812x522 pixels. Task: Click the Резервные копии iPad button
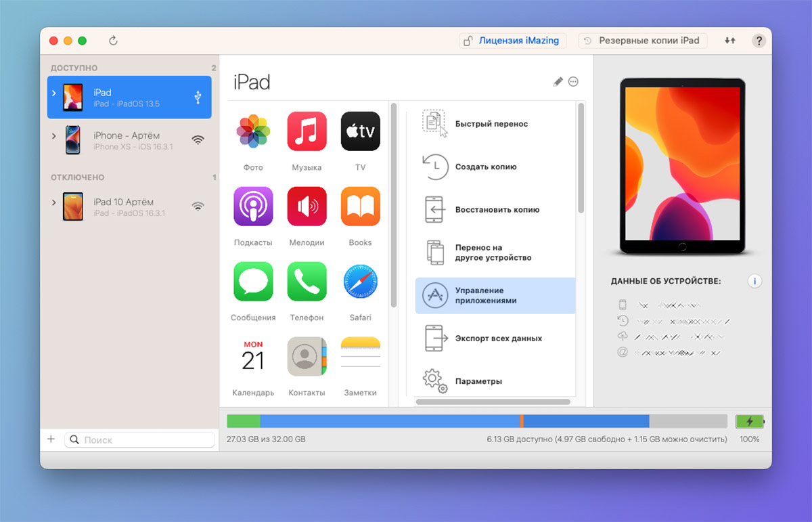point(642,41)
